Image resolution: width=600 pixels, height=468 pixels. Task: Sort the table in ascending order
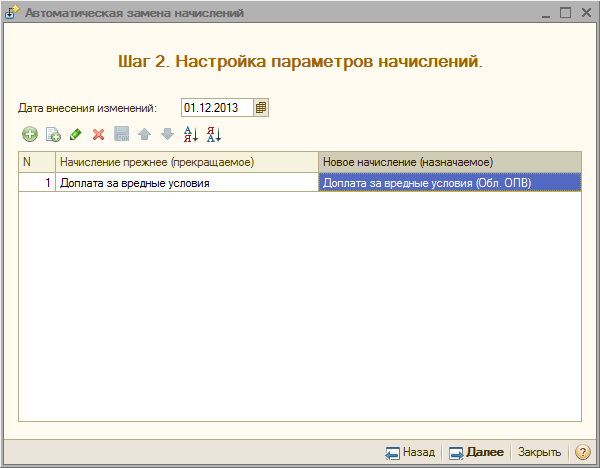pos(190,134)
